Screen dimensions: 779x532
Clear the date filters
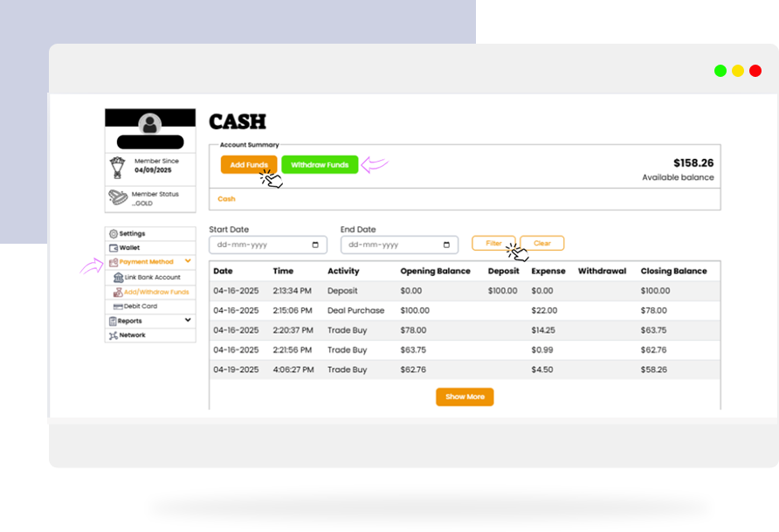[x=542, y=243]
